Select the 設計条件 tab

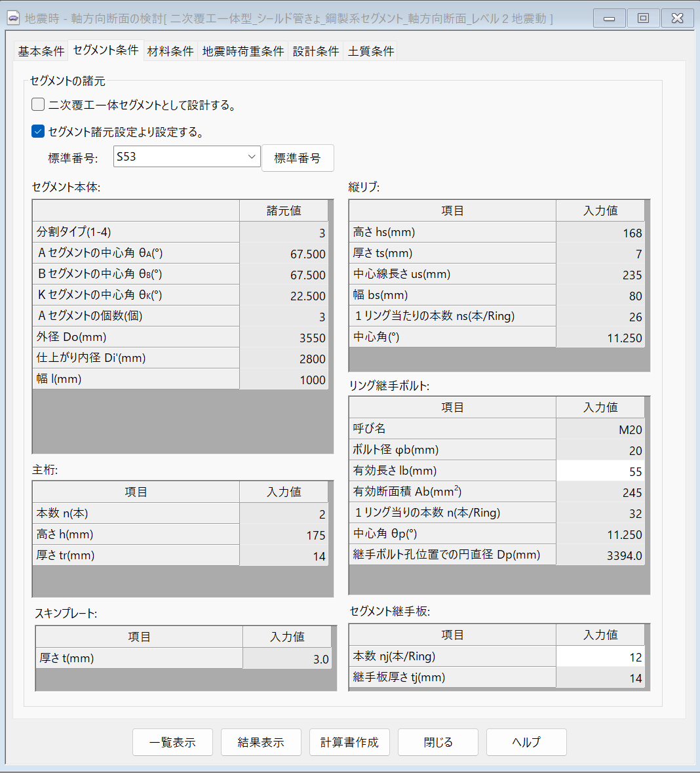click(x=316, y=51)
